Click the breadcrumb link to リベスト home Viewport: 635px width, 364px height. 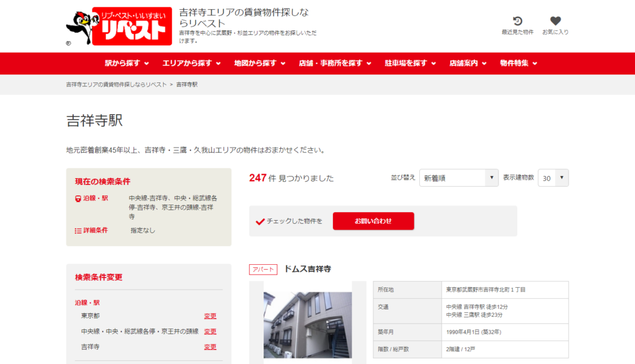116,84
